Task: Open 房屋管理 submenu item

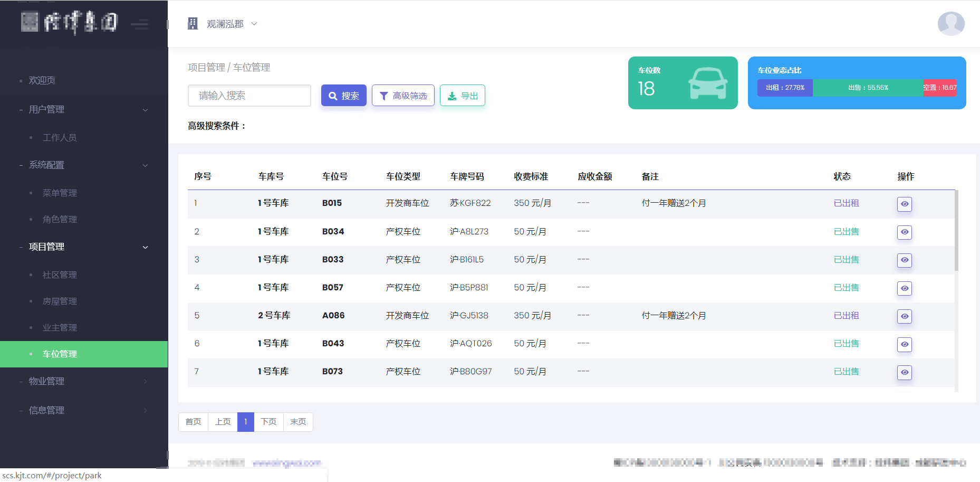Action: (x=60, y=301)
